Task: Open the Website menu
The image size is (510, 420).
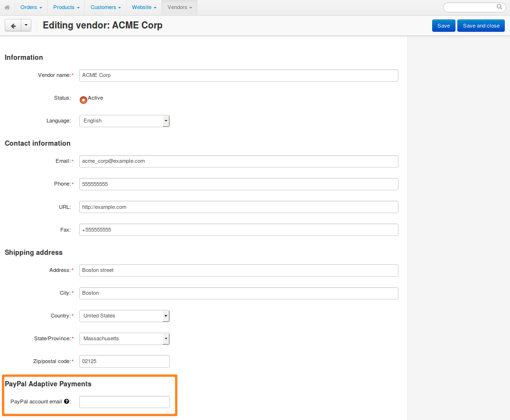Action: [144, 7]
